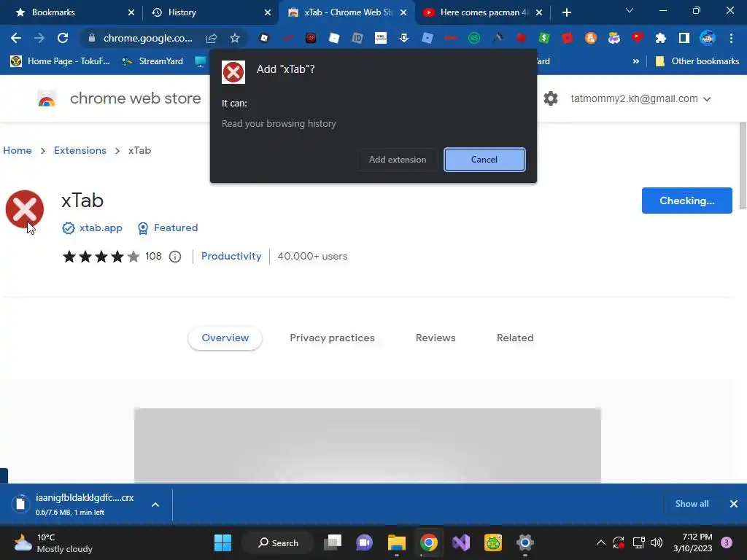Image resolution: width=747 pixels, height=560 pixels.
Task: Click the green dollar sign extension icon
Action: [544, 38]
